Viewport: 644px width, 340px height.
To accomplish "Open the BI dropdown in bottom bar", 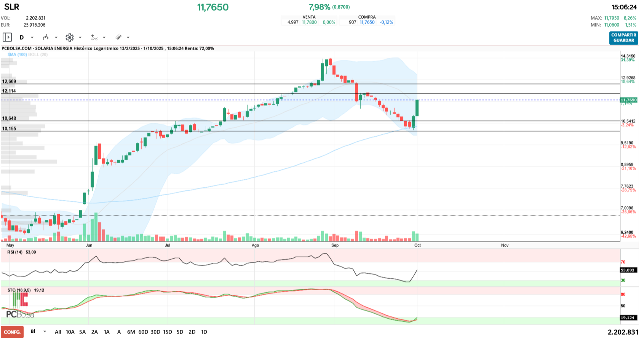I will pyautogui.click(x=45, y=332).
